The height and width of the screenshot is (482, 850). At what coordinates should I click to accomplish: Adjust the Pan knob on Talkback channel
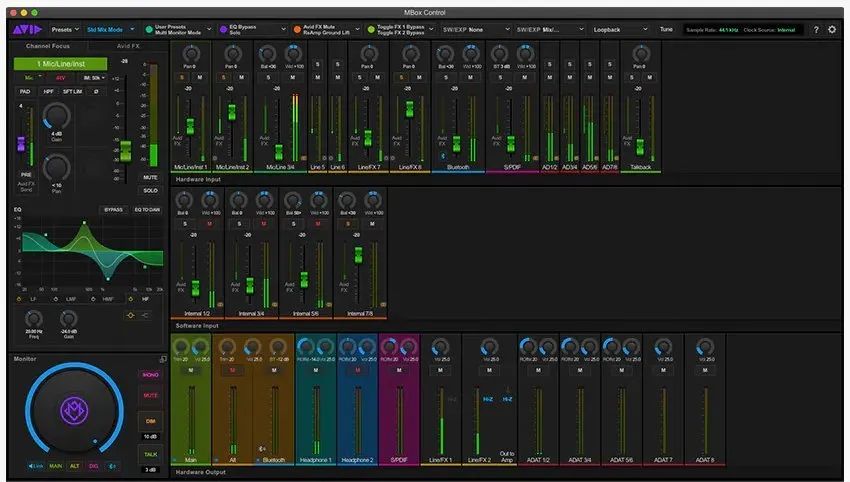point(641,54)
